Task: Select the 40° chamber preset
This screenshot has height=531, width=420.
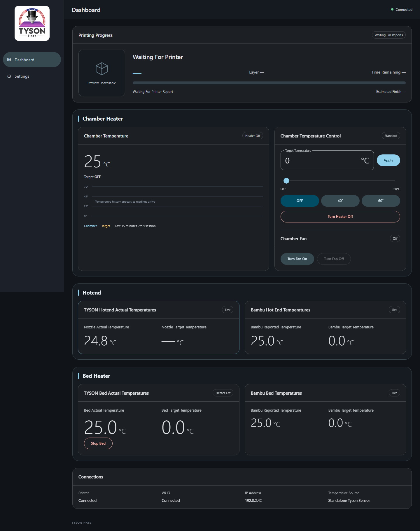Action: pyautogui.click(x=340, y=201)
